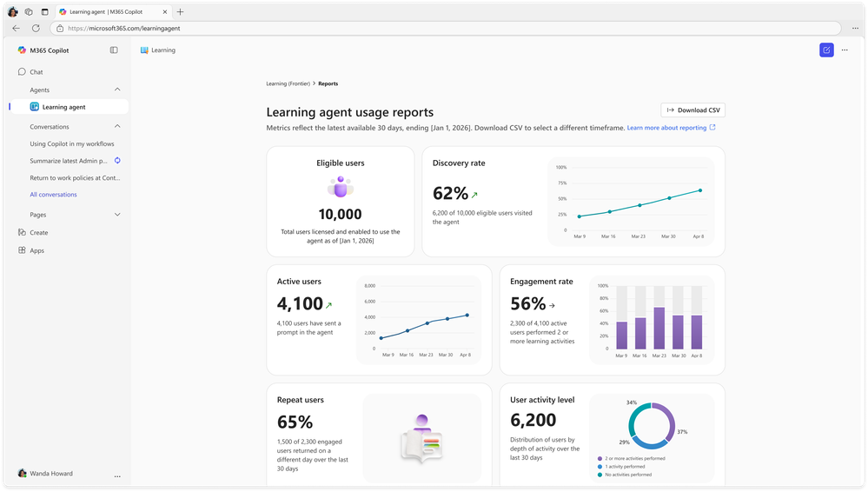This screenshot has height=492, width=868.
Task: Open the Apps grid icon
Action: [x=22, y=250]
